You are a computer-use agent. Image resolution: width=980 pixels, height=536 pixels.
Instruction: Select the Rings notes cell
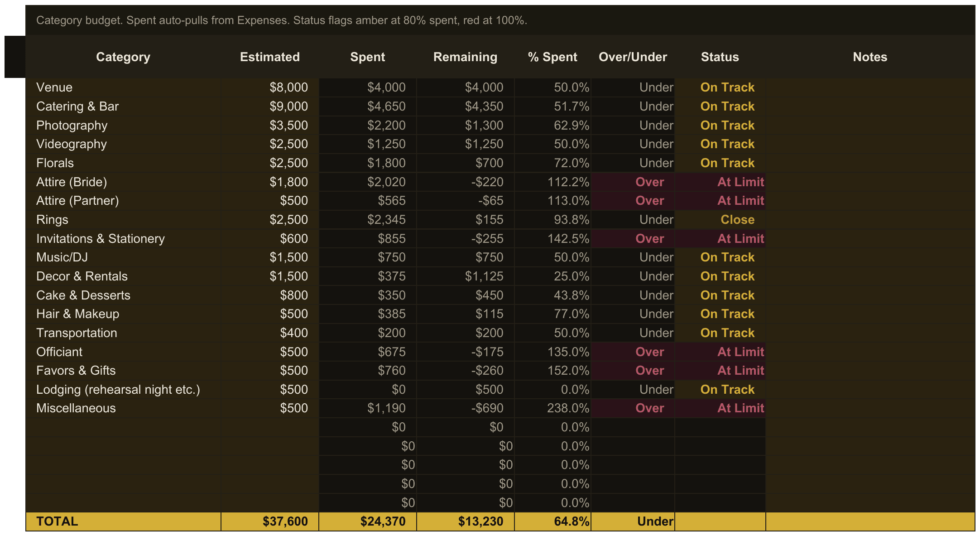pyautogui.click(x=870, y=220)
